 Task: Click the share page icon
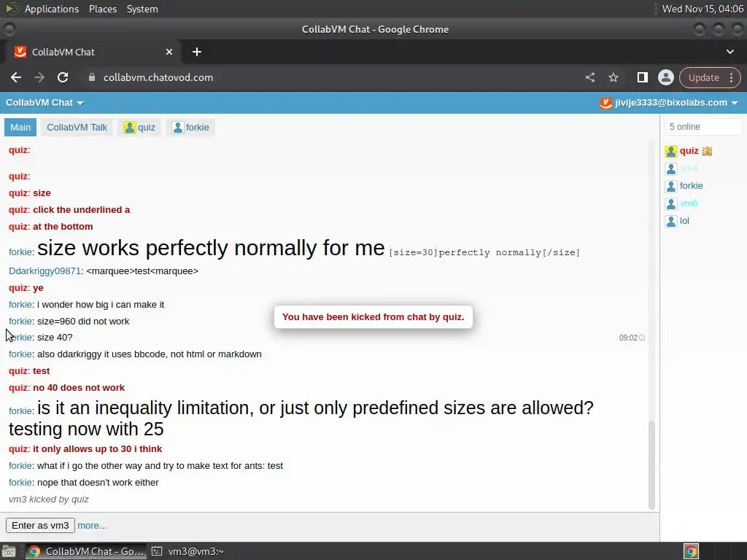[590, 77]
